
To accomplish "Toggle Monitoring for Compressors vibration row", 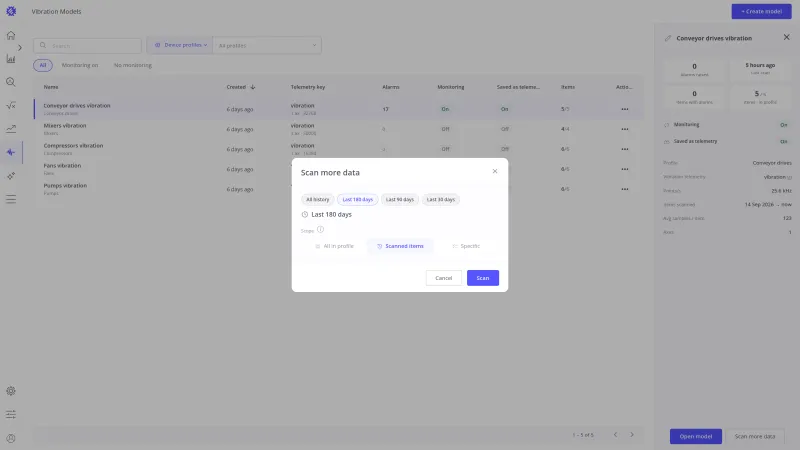I will 445,149.
